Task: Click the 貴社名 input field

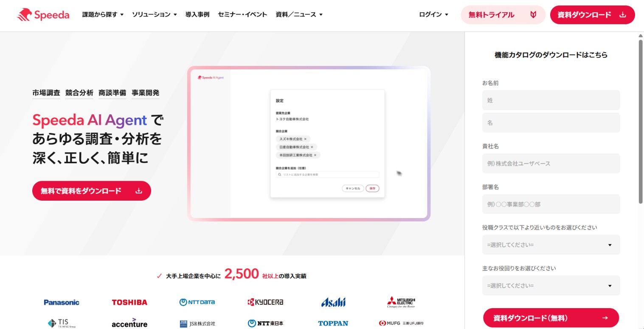Action: point(551,163)
